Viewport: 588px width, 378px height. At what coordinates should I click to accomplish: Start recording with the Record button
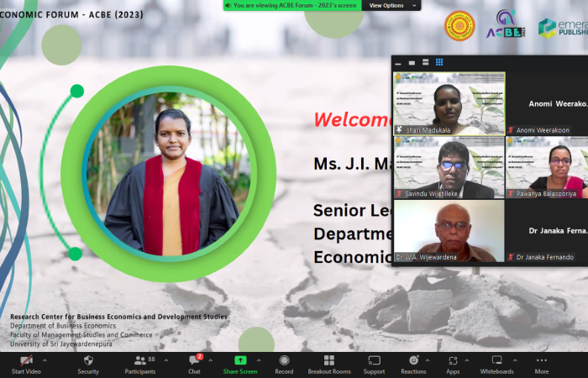click(x=284, y=360)
